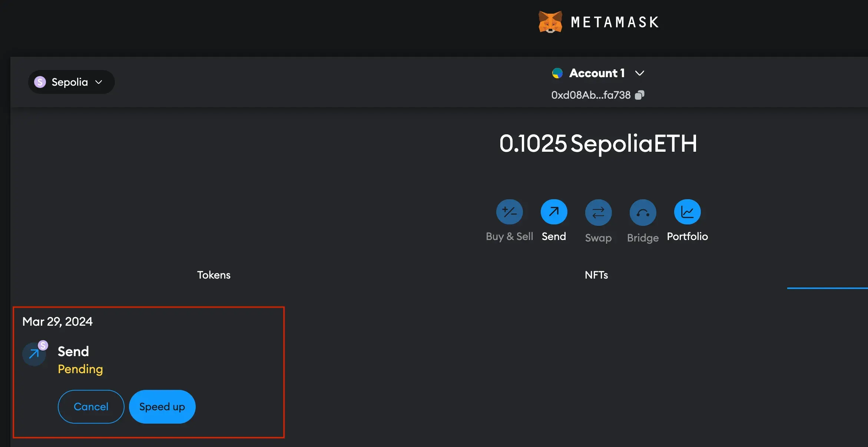Switch to the NFTs tab
The image size is (868, 447).
(x=596, y=275)
